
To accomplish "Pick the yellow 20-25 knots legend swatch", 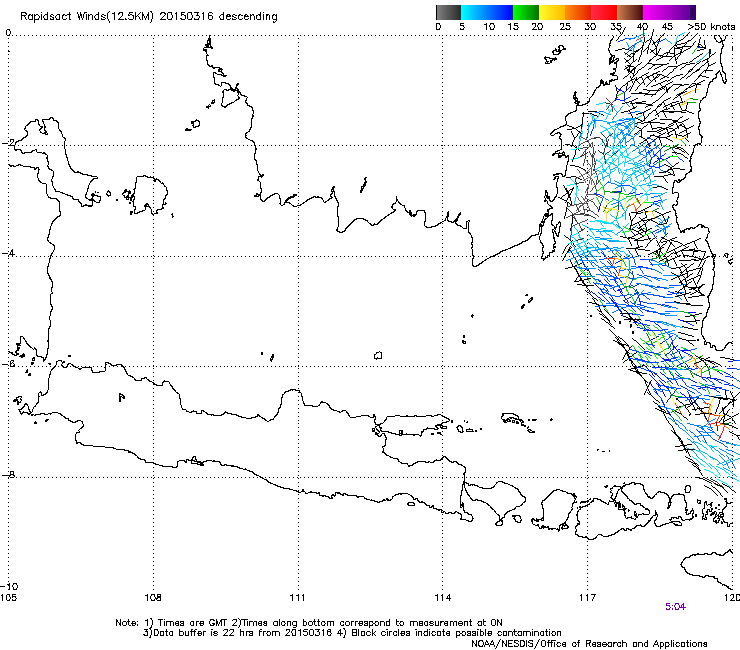I will 552,12.
